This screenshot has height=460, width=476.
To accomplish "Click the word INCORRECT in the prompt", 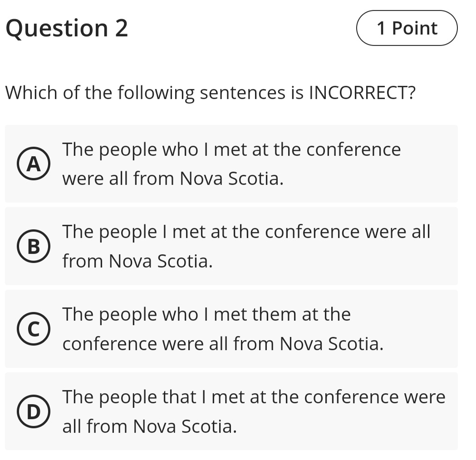I will pyautogui.click(x=358, y=93).
